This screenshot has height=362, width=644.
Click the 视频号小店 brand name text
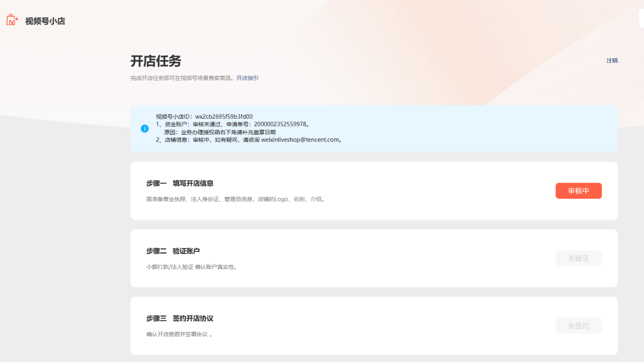pos(45,21)
